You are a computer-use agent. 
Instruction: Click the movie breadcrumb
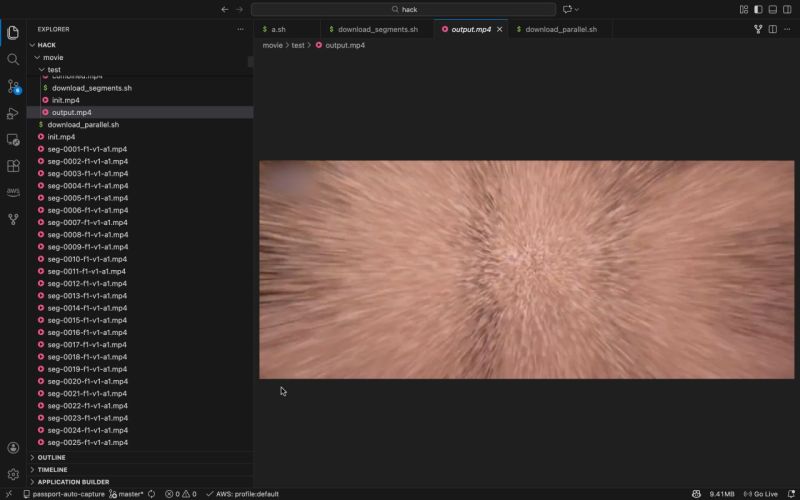[x=272, y=45]
